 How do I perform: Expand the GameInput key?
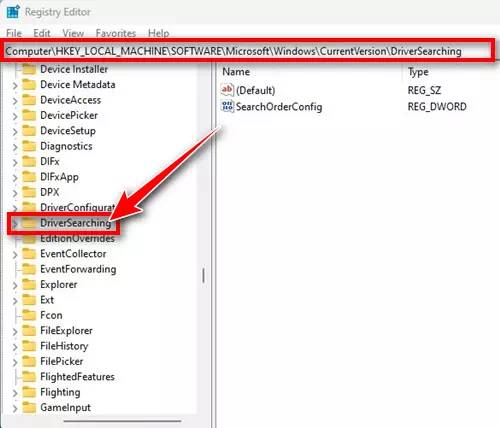[15, 408]
